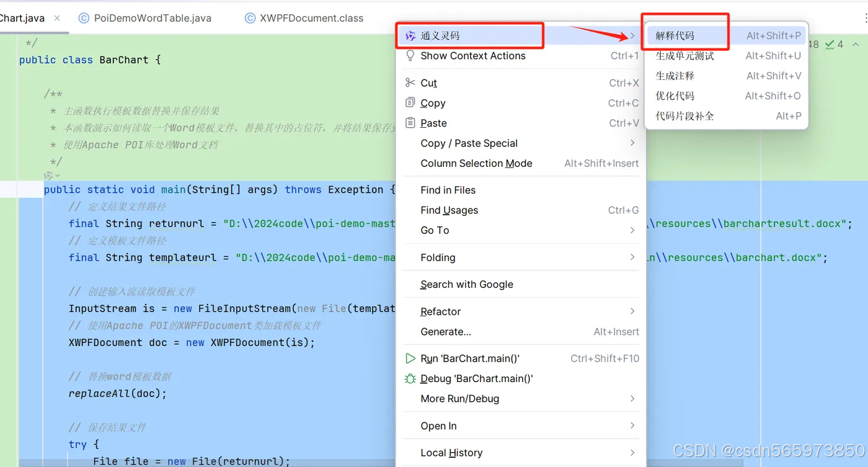
Task: Switch to the XWPFDocument.class tab
Action: click(x=304, y=18)
